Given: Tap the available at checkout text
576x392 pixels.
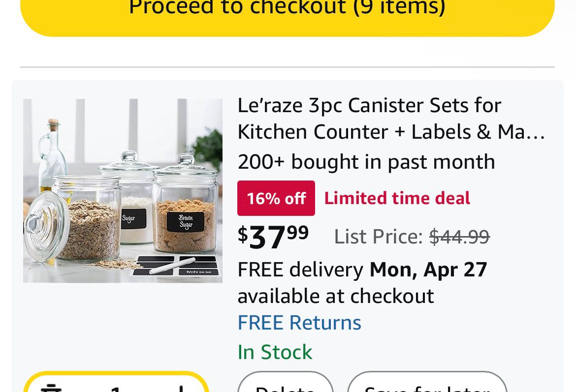Looking at the screenshot, I should point(335,296).
